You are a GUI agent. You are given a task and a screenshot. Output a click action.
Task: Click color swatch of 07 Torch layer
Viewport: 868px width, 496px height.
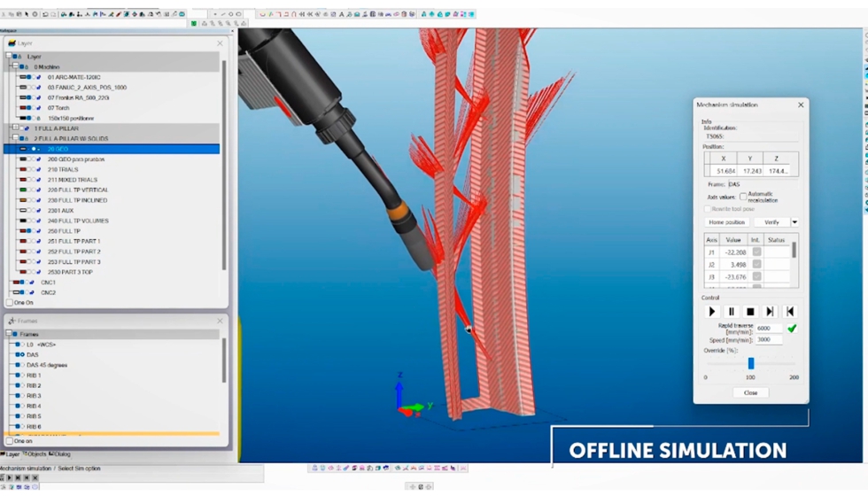coord(23,108)
